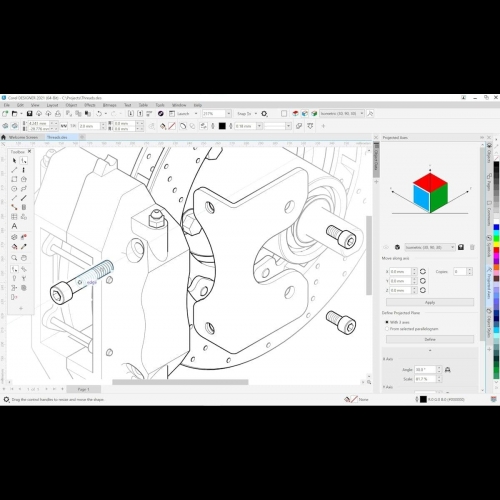This screenshot has width=500, height=500.
Task: Click the delete preset trash icon
Action: (472, 247)
